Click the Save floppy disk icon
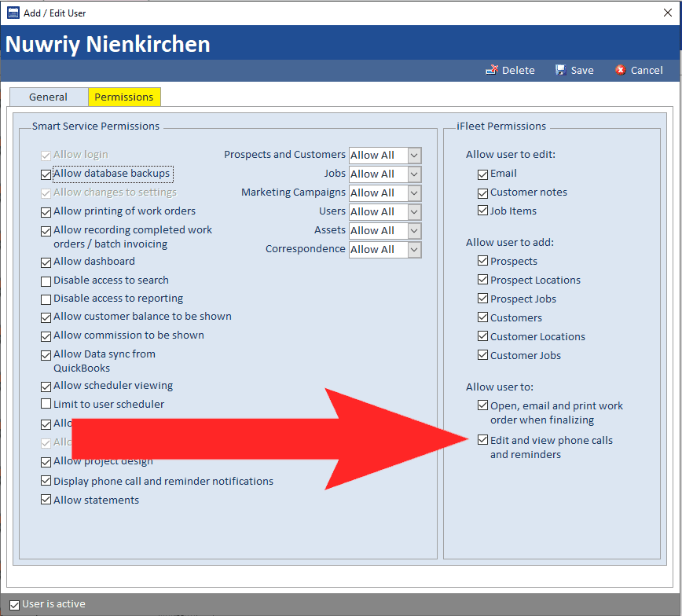Viewport: 682px width, 616px height. tap(561, 70)
